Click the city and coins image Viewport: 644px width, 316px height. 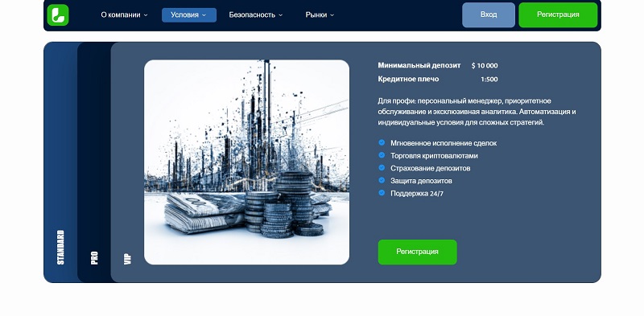246,162
